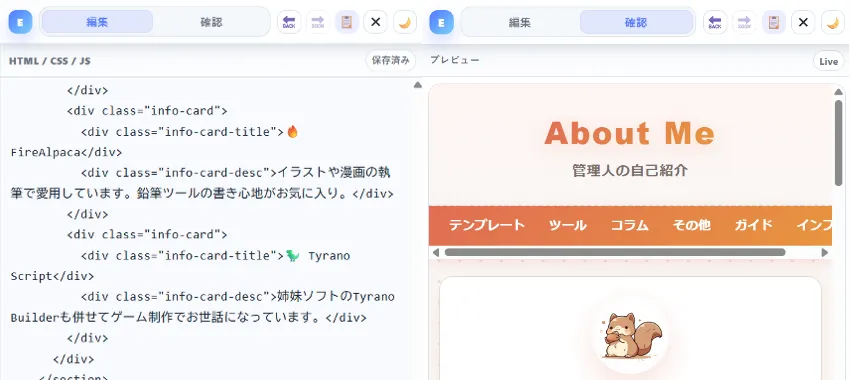The image size is (850, 380).
Task: Select the active 編集 tab above the code editor
Action: point(98,22)
